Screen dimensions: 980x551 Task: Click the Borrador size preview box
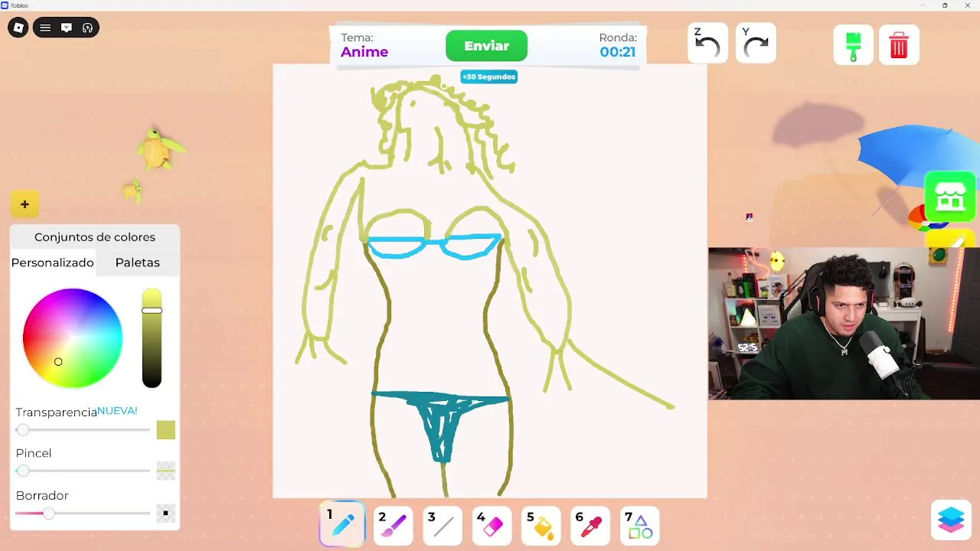[x=165, y=514]
